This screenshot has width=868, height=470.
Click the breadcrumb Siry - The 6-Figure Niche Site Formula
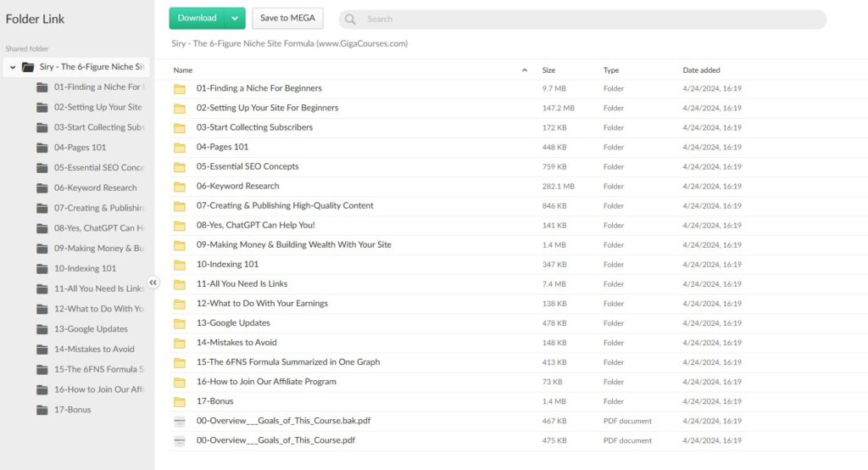point(290,44)
